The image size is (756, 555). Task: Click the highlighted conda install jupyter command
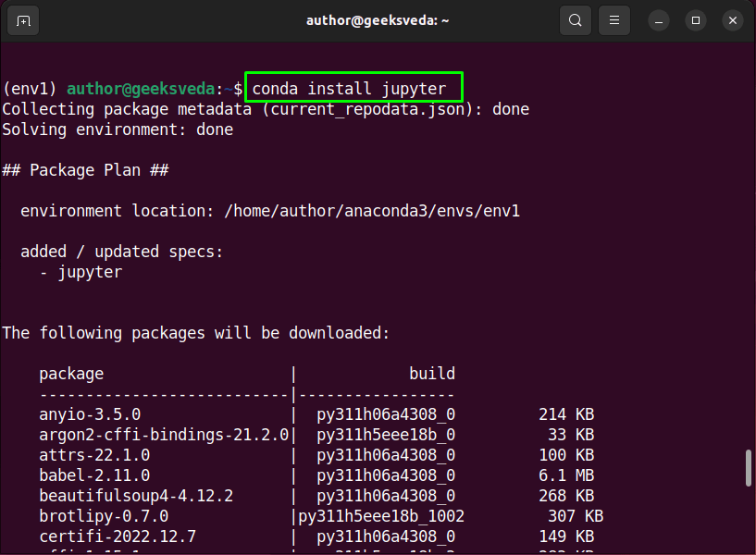coord(353,88)
